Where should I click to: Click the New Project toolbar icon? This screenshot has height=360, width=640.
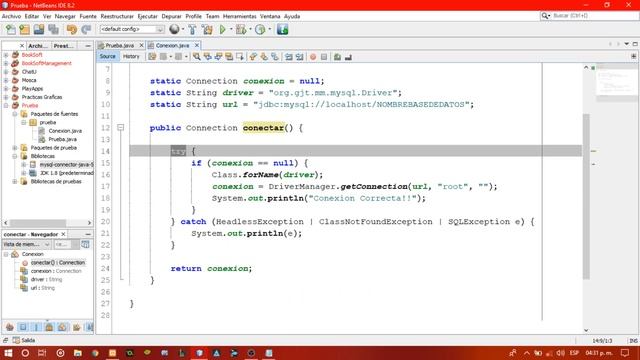[x=24, y=29]
